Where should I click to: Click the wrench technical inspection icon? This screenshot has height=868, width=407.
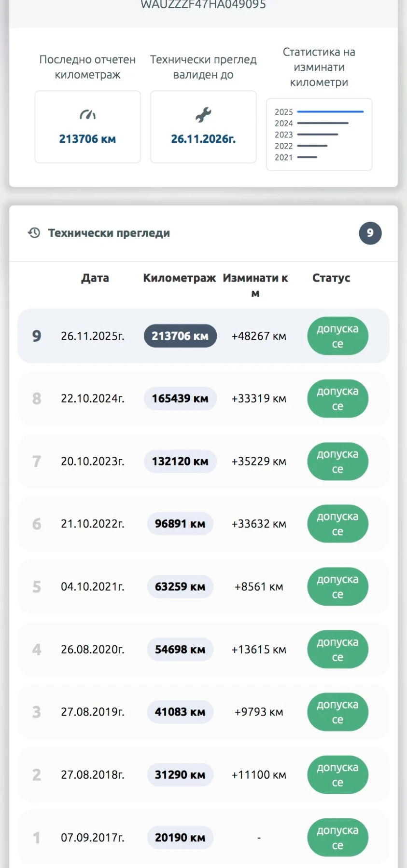(203, 115)
